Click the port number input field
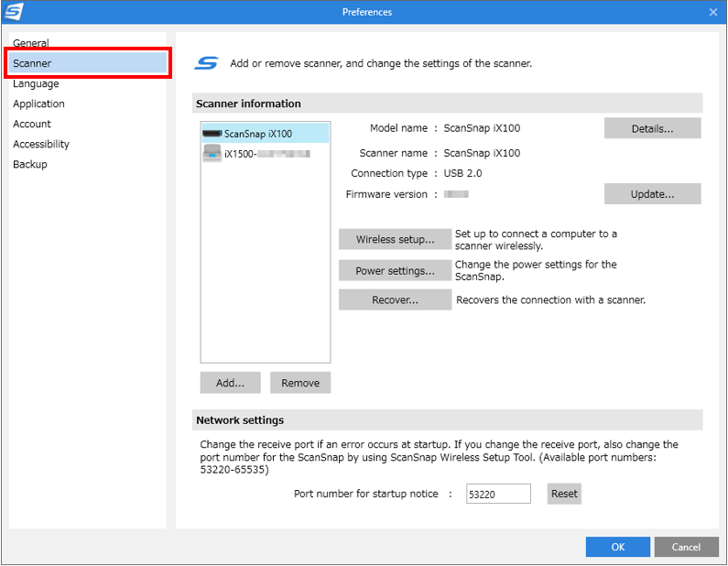This screenshot has height=566, width=728. coord(498,494)
